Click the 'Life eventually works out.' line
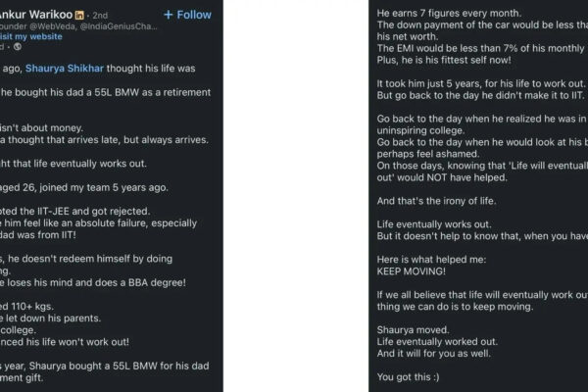Screen dimensions: 588x392 (x=434, y=224)
